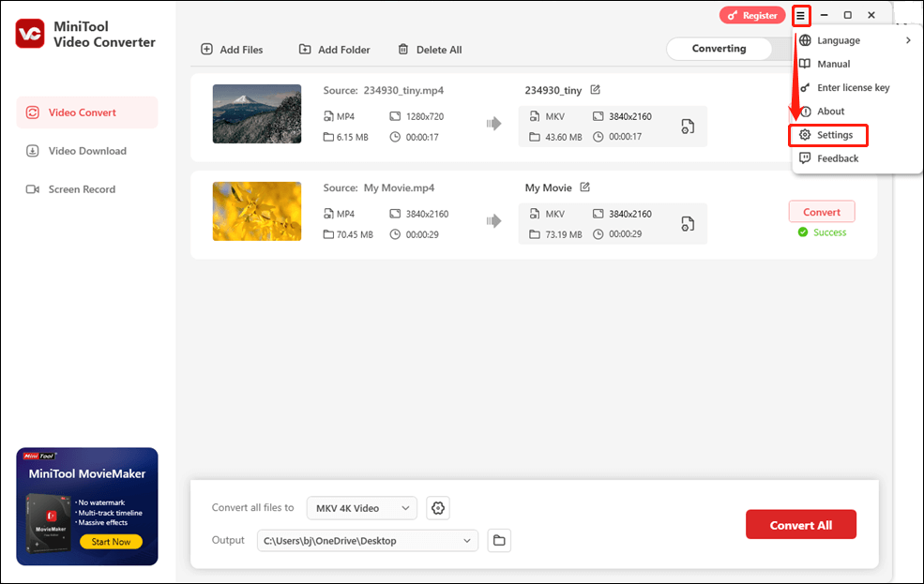Open the 234930_tiny.mp4 mountain thumbnail

coord(257,113)
